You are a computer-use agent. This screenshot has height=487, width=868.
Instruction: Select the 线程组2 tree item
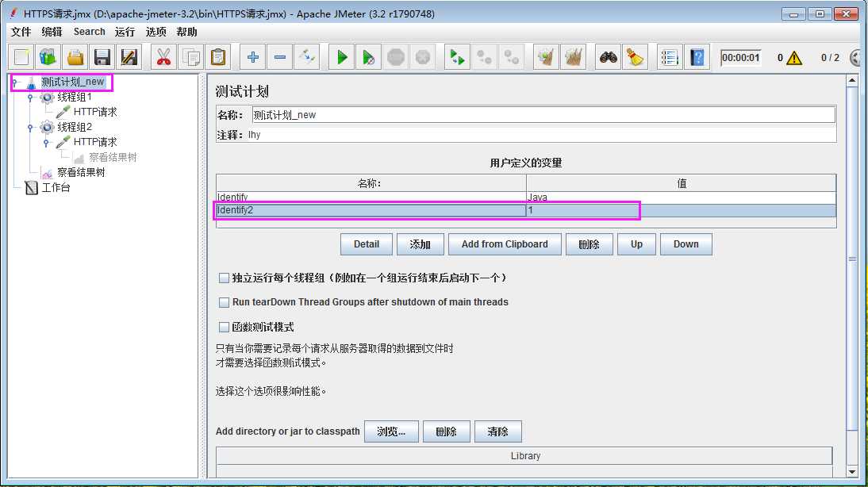point(74,127)
